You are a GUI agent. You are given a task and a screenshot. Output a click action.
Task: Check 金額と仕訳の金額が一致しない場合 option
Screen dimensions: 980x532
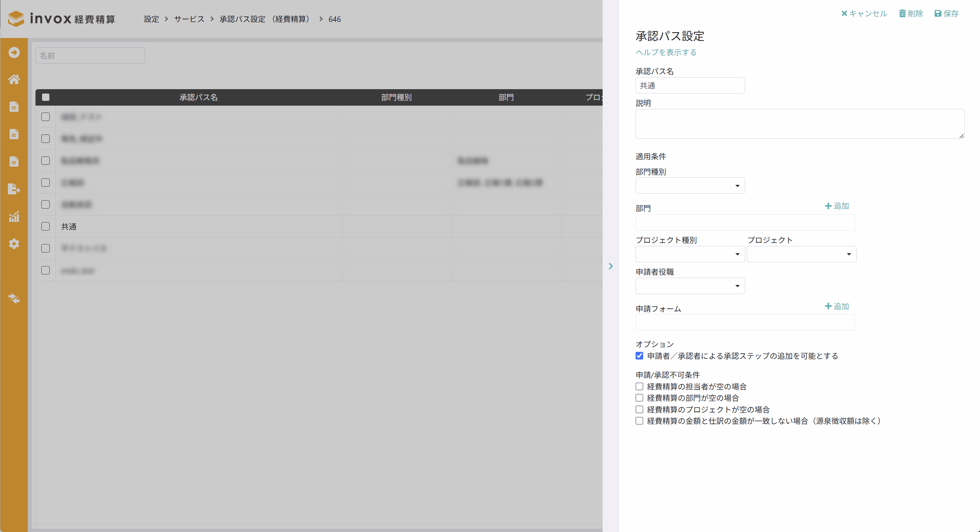[x=639, y=421]
